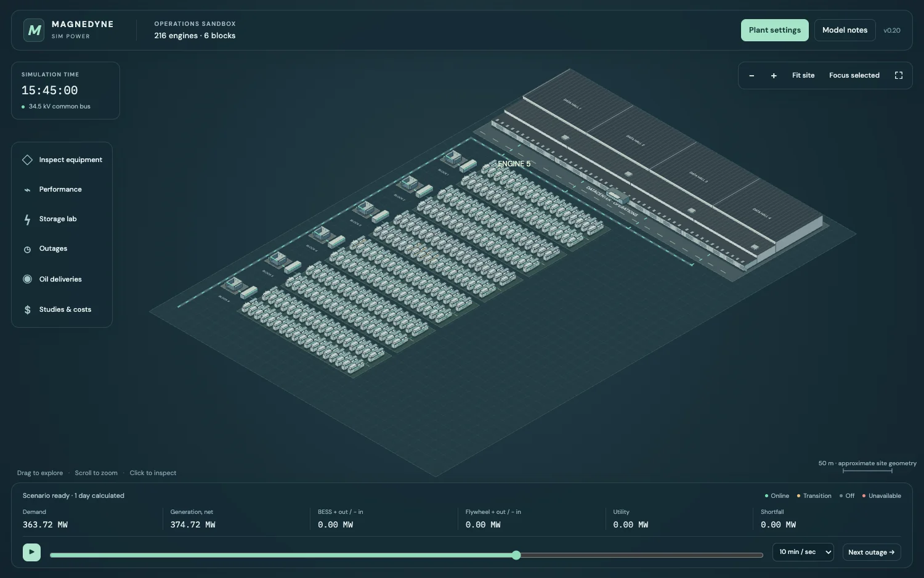Click the Unavailable legend entry
Screen dimensions: 924x578
coord(881,496)
